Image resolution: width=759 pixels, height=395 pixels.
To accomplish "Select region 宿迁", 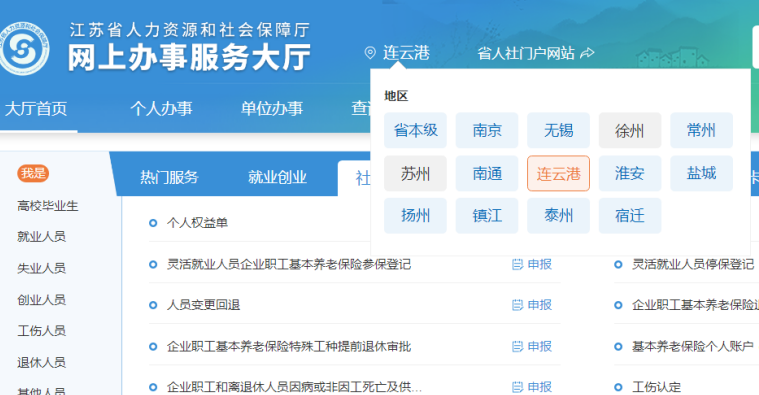I will [630, 215].
